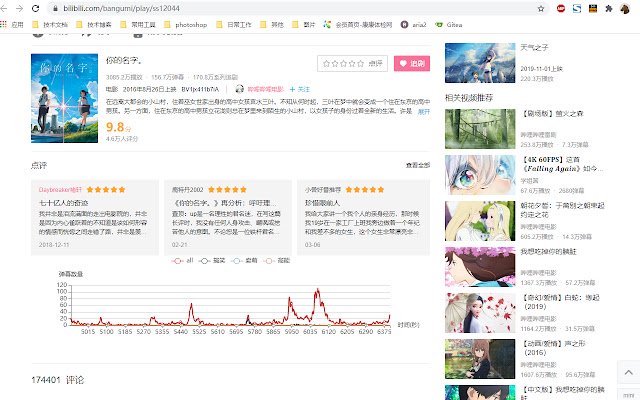Screen dimensions: 640x400
Task: Open the colorful-icon bookmark before aria2
Action: (x=358, y=24)
